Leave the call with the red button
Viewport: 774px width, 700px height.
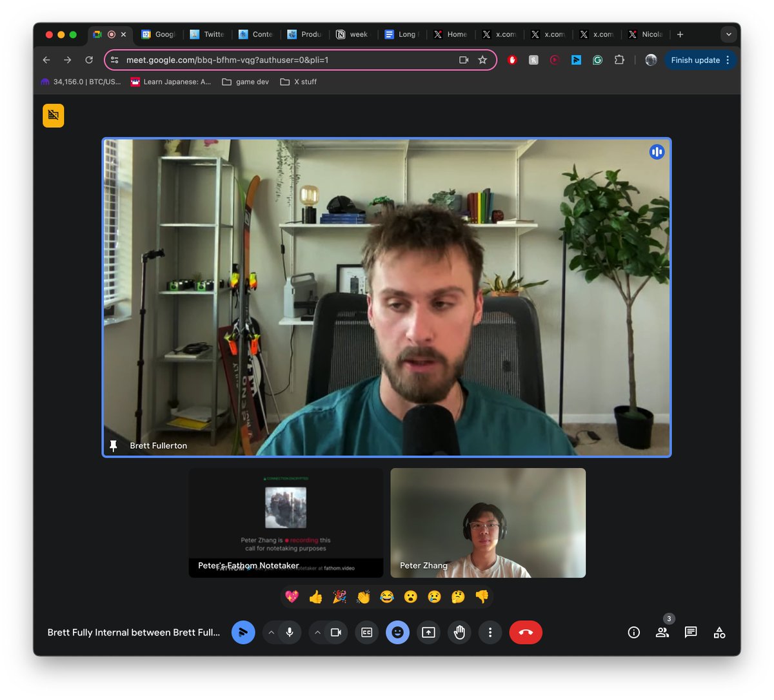pos(526,632)
